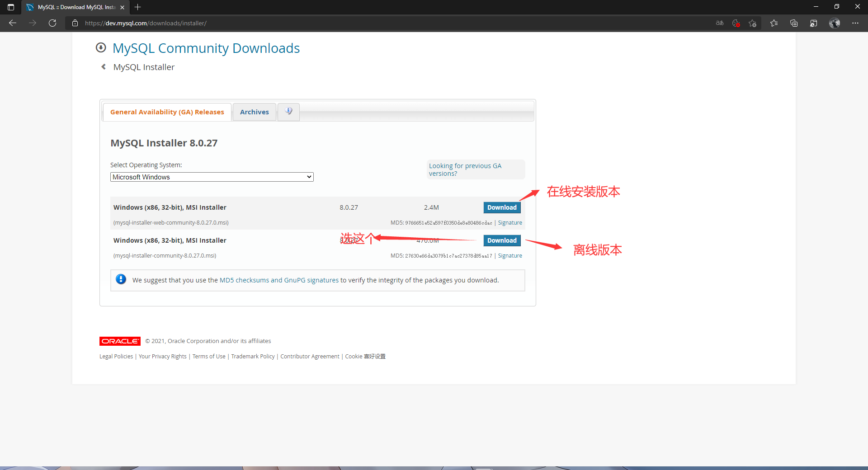Open the Collections panel
The height and width of the screenshot is (470, 868).
794,23
